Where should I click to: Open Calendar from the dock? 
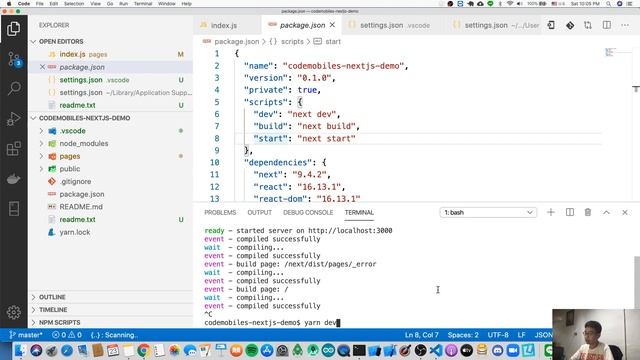(113, 351)
